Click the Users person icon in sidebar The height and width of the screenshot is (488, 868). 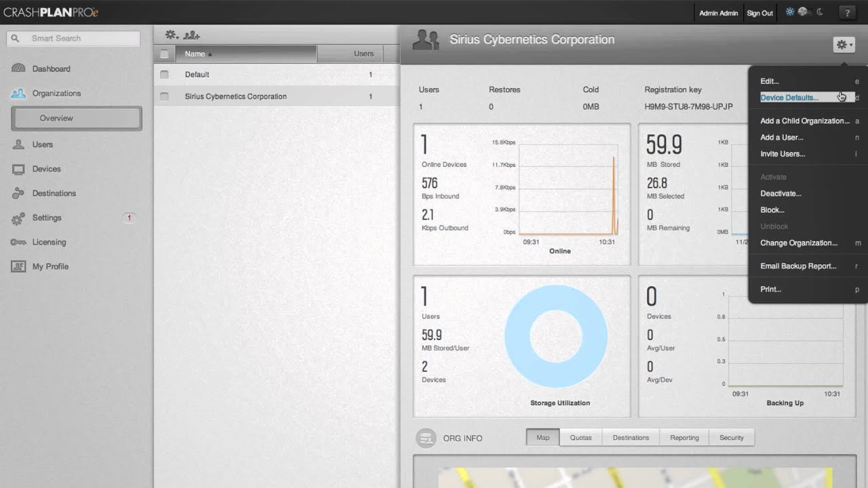click(x=18, y=144)
